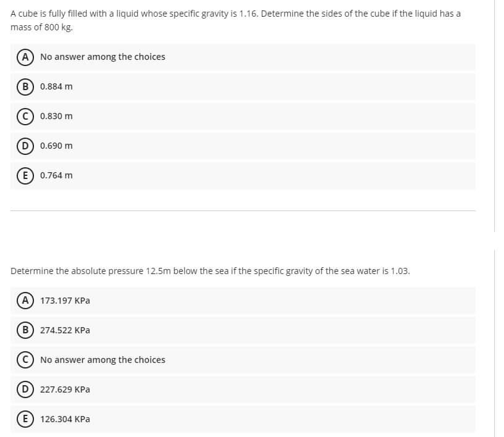Choose 0.764 m as the answer

pyautogui.click(x=243, y=176)
